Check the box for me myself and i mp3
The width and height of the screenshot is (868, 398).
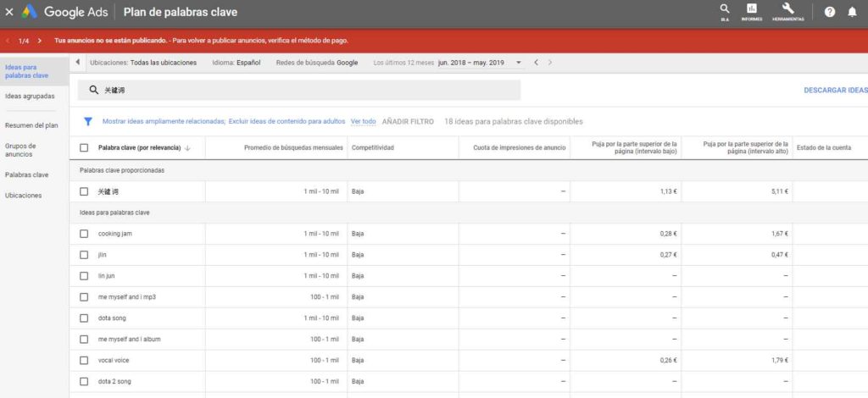[84, 297]
